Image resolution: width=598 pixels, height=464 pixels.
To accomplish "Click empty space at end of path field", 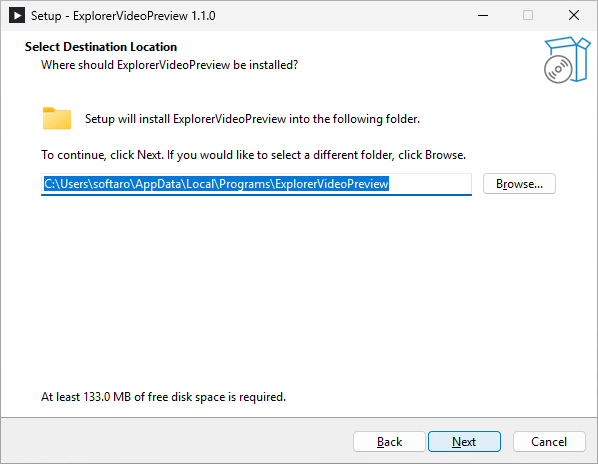I will pos(430,184).
